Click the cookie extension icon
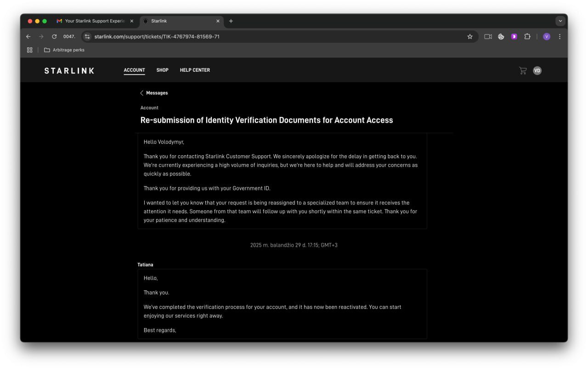 (501, 37)
